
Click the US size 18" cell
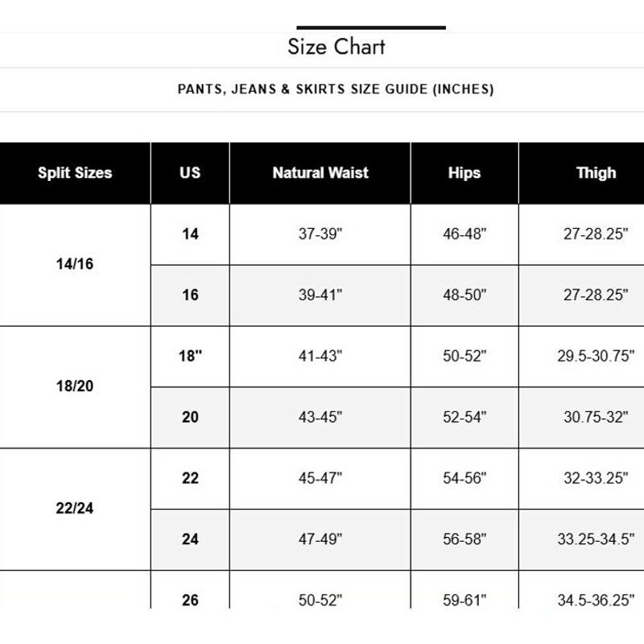click(x=190, y=356)
